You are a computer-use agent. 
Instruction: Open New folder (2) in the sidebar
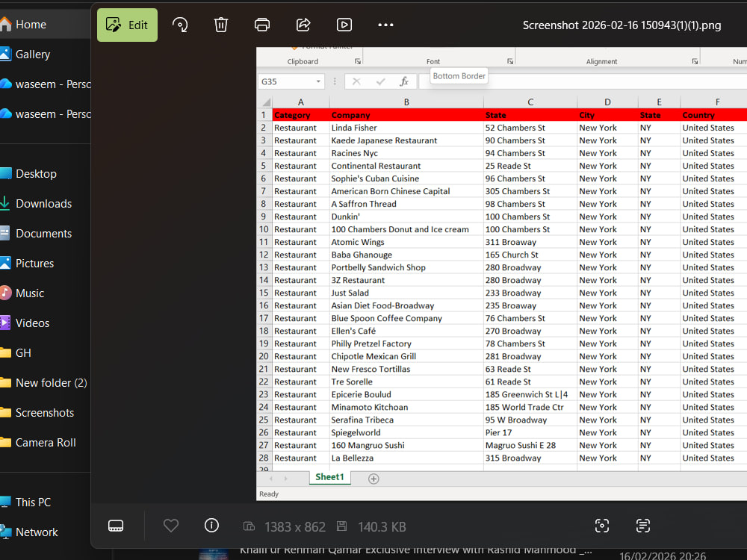(x=46, y=383)
